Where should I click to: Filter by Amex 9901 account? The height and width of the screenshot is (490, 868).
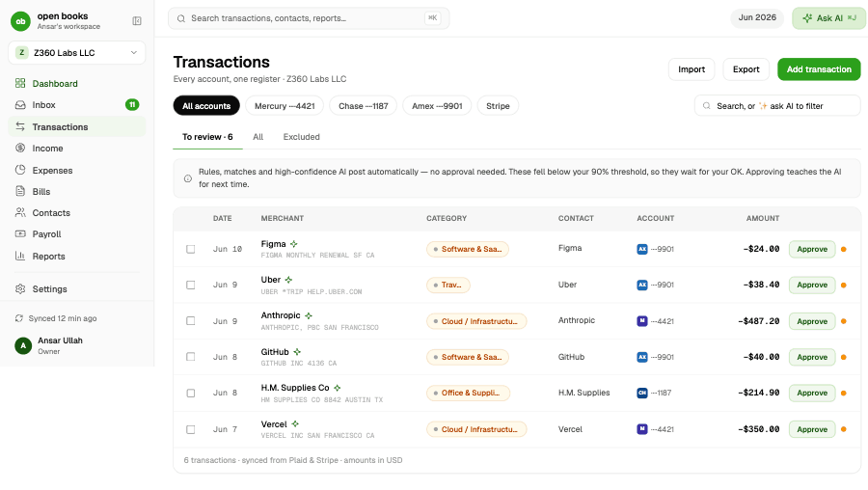(x=437, y=106)
